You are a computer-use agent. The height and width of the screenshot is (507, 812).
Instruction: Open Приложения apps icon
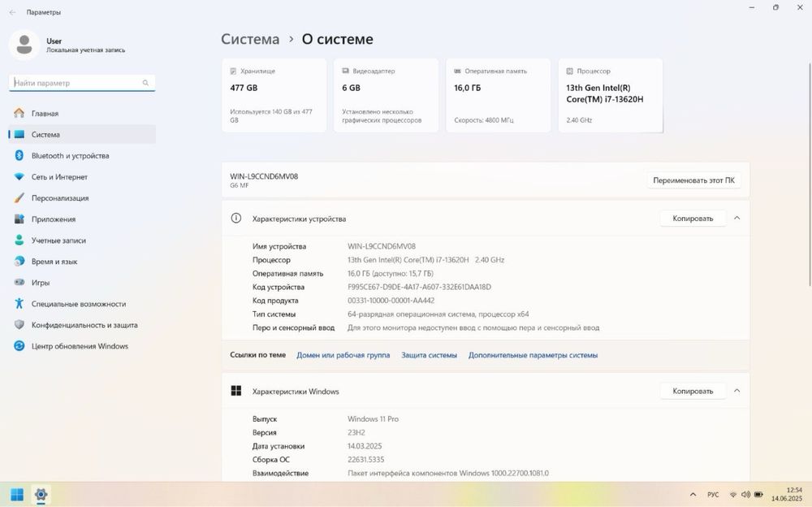[x=19, y=219]
